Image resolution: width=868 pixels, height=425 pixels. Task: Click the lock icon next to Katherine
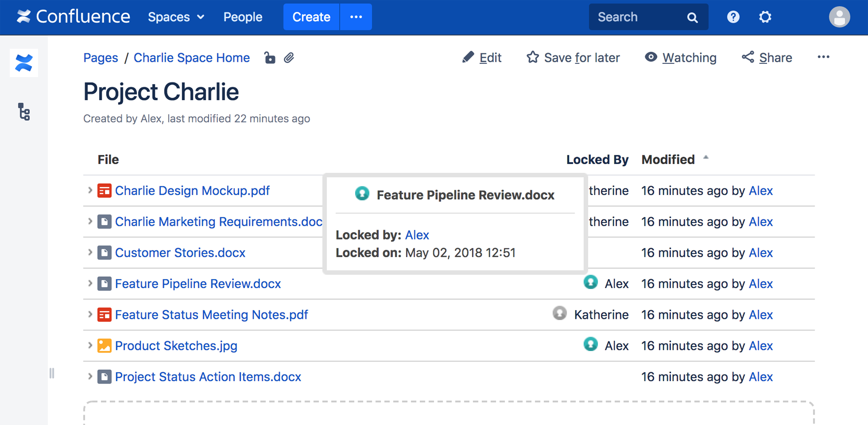(559, 313)
